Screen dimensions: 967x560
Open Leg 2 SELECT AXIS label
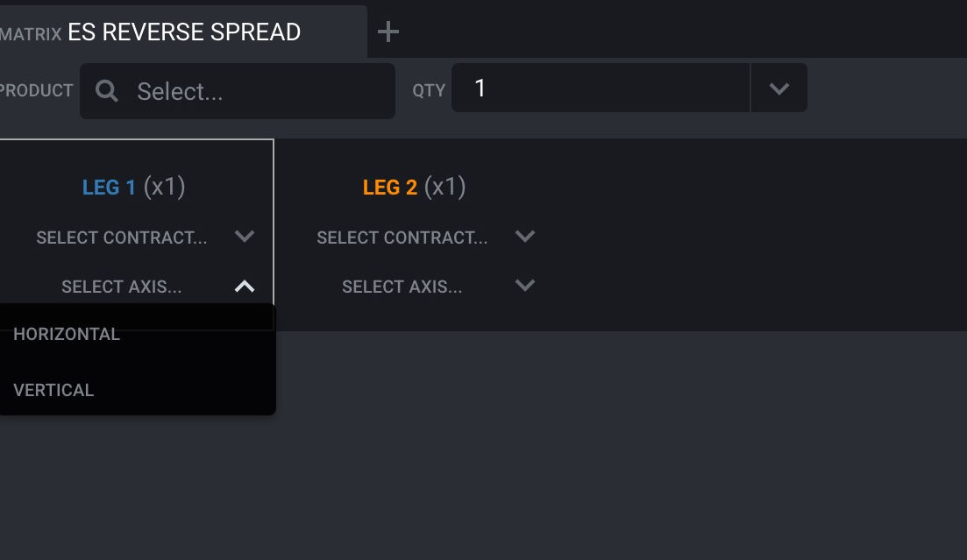[402, 287]
